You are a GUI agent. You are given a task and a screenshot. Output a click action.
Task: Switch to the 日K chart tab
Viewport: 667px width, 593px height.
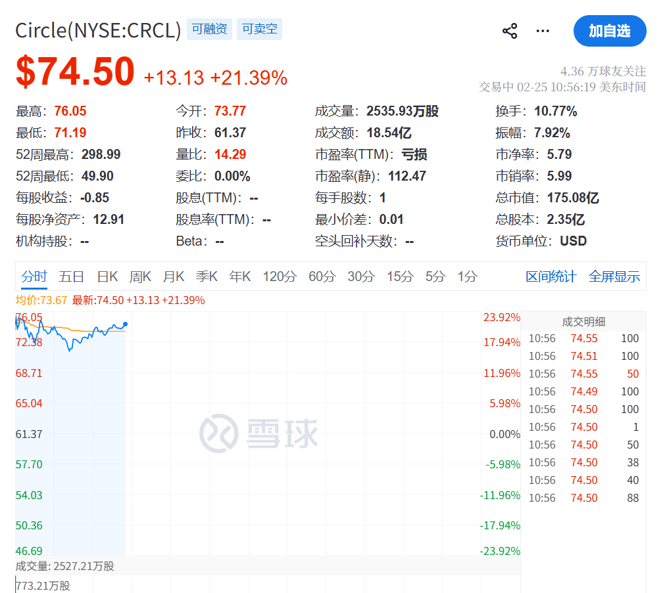107,276
